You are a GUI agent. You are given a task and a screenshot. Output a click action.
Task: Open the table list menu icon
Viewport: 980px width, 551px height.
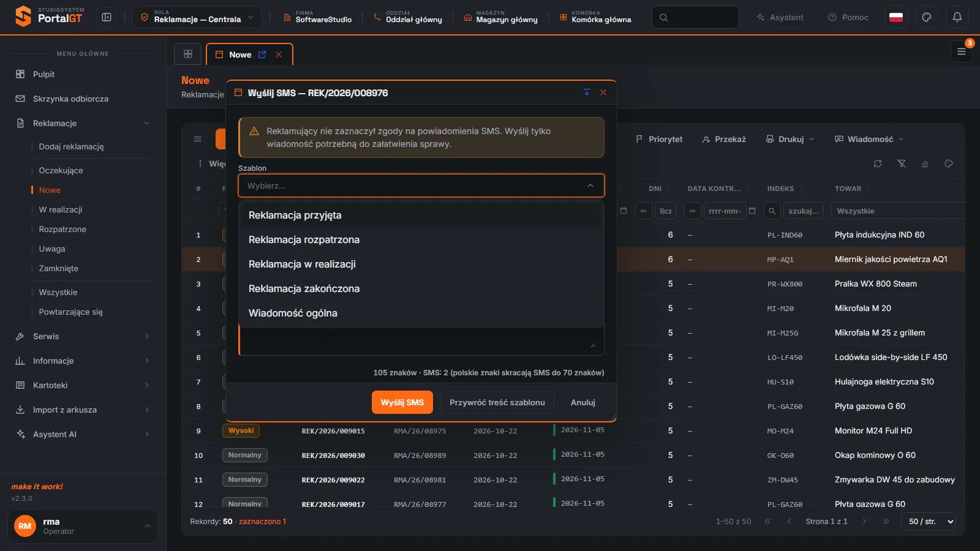198,139
